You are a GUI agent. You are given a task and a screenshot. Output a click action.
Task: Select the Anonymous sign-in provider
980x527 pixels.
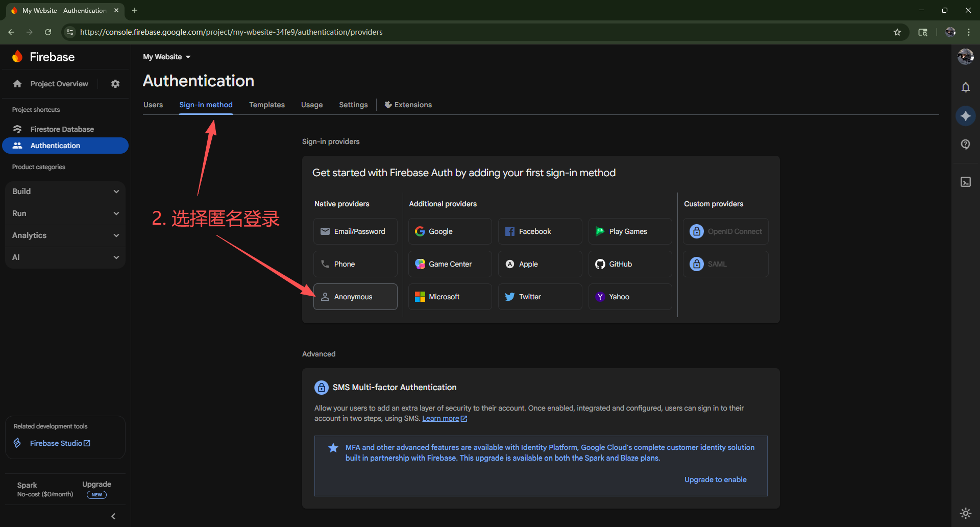pos(355,297)
